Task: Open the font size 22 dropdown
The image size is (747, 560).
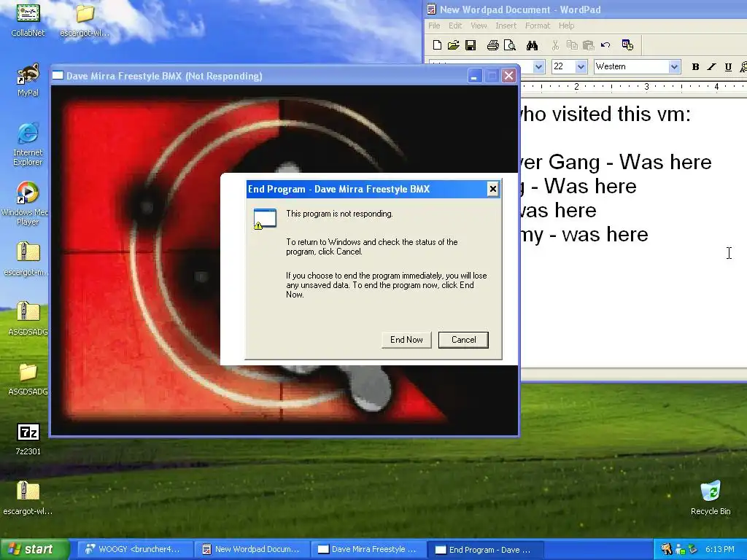Action: (x=581, y=66)
